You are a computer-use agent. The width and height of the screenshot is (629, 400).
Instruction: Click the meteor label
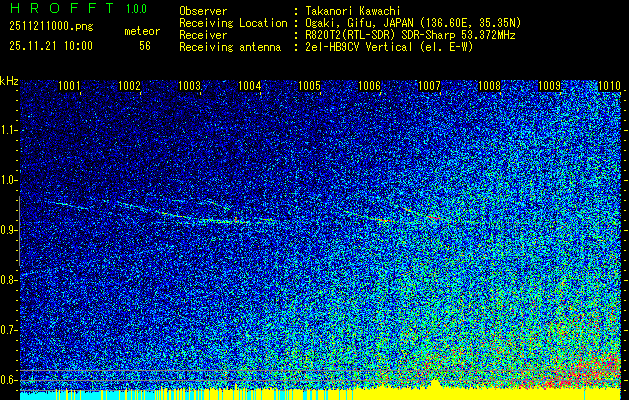point(142,31)
